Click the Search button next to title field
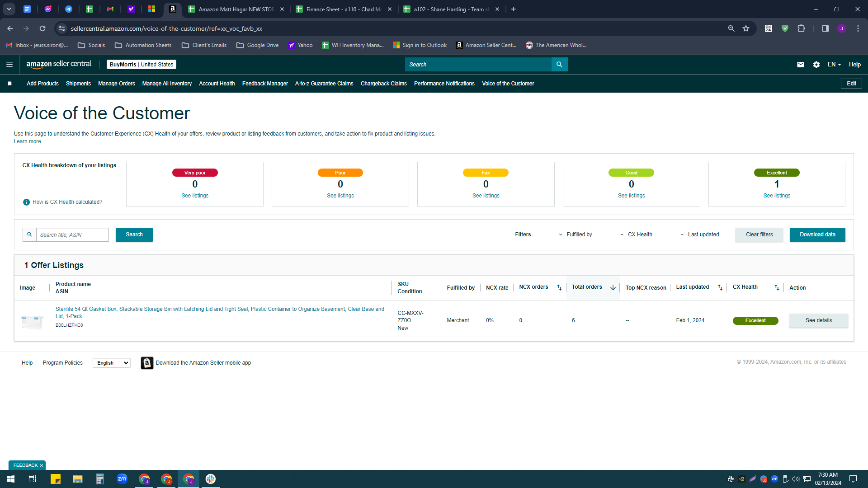This screenshot has height=488, width=868. (x=134, y=235)
